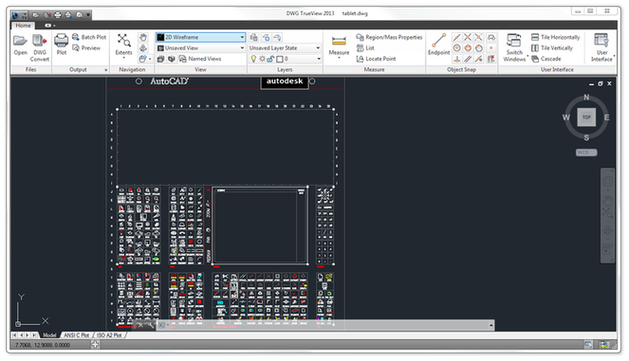Toggle the Endpoint object snap

tap(438, 44)
